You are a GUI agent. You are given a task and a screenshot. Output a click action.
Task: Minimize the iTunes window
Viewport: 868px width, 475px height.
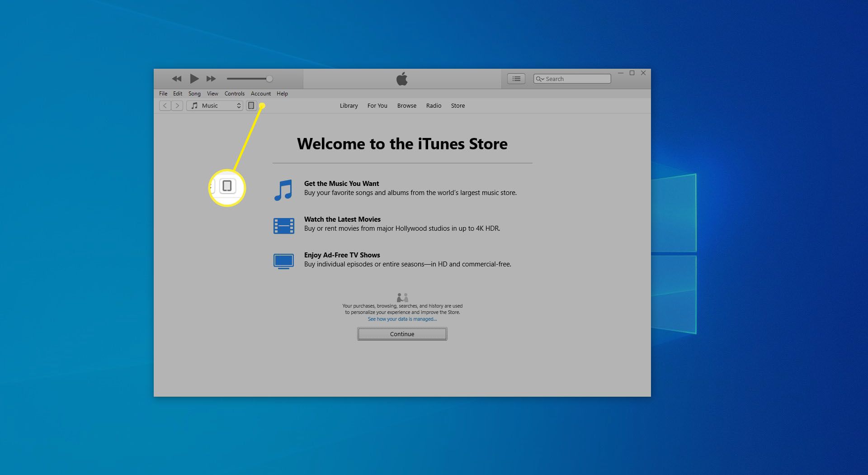click(621, 73)
